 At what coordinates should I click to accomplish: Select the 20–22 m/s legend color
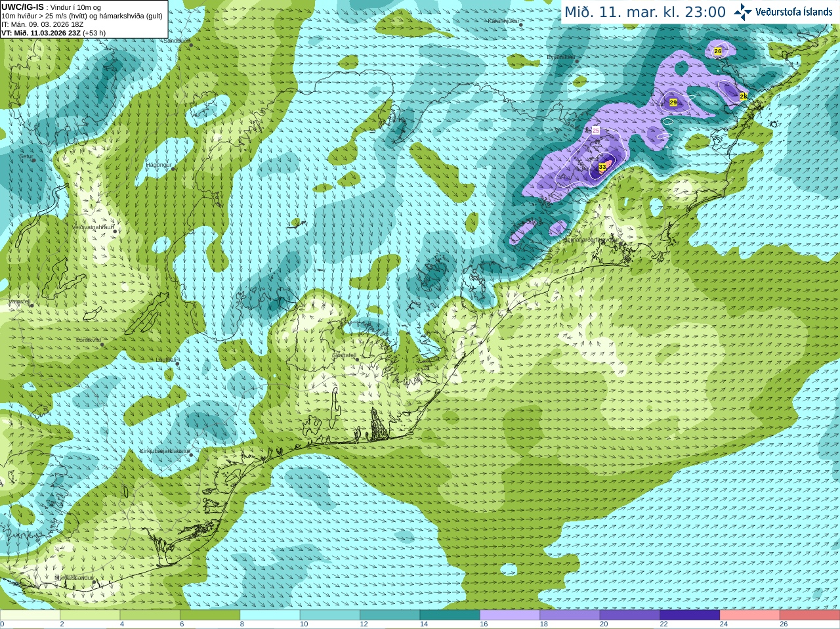pos(630,615)
